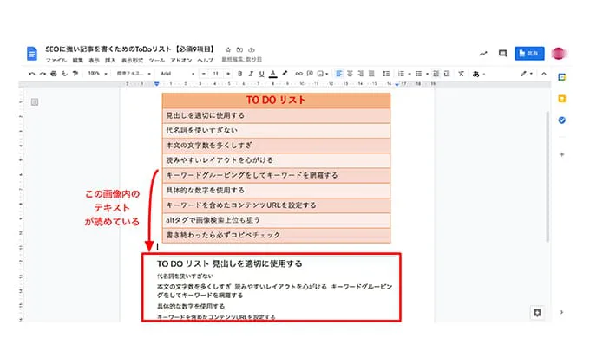
Task: Open highlight color picker
Action: click(x=285, y=74)
